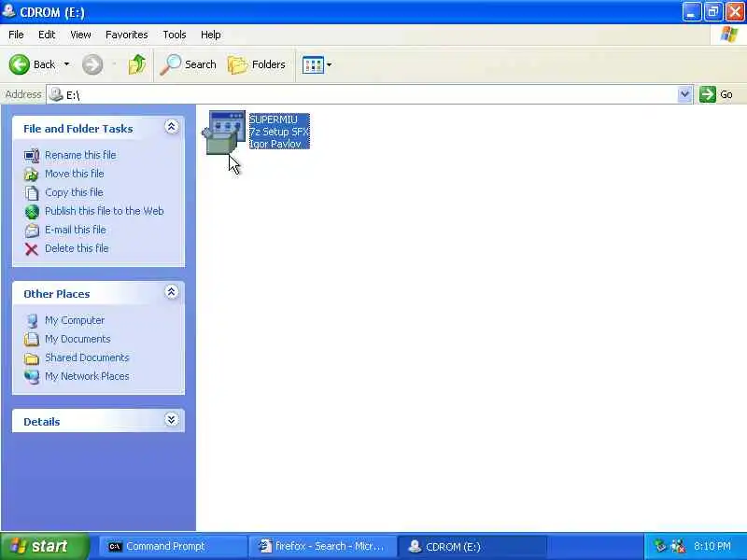Expand the Details panel

tap(172, 419)
